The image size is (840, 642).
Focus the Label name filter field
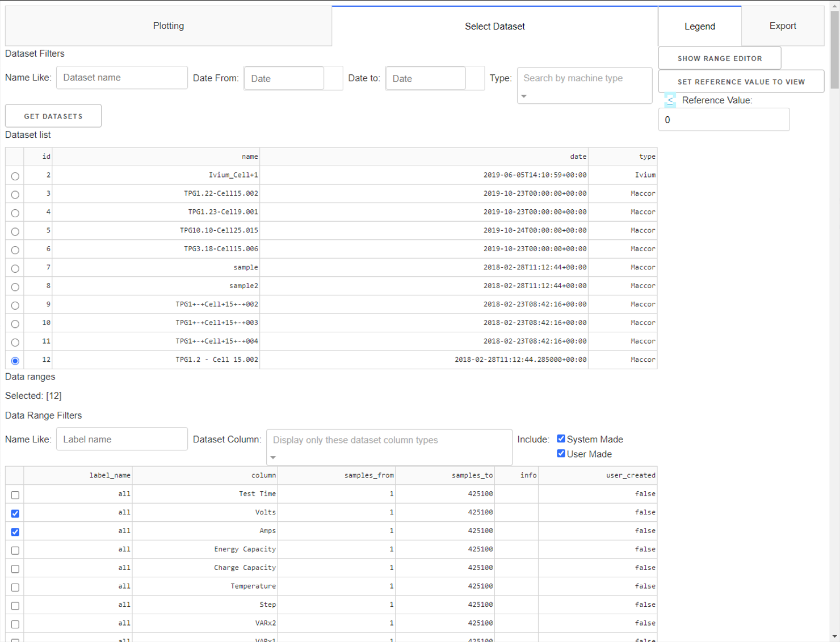coord(122,439)
